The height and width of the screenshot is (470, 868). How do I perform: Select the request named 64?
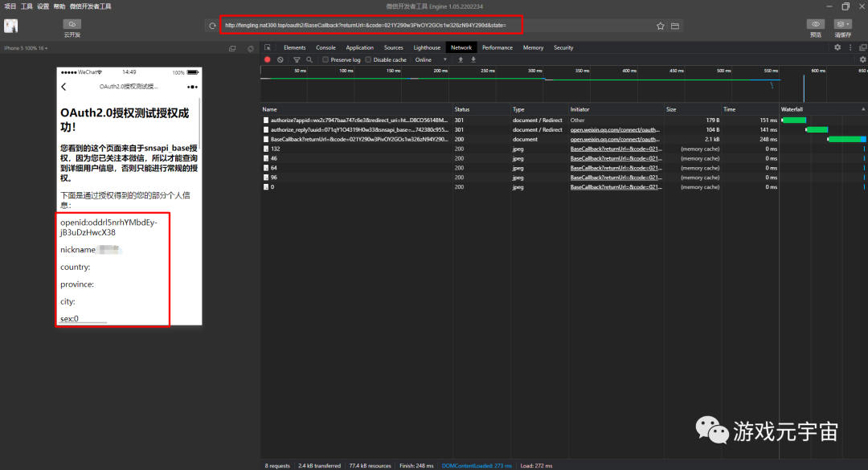tap(564, 168)
